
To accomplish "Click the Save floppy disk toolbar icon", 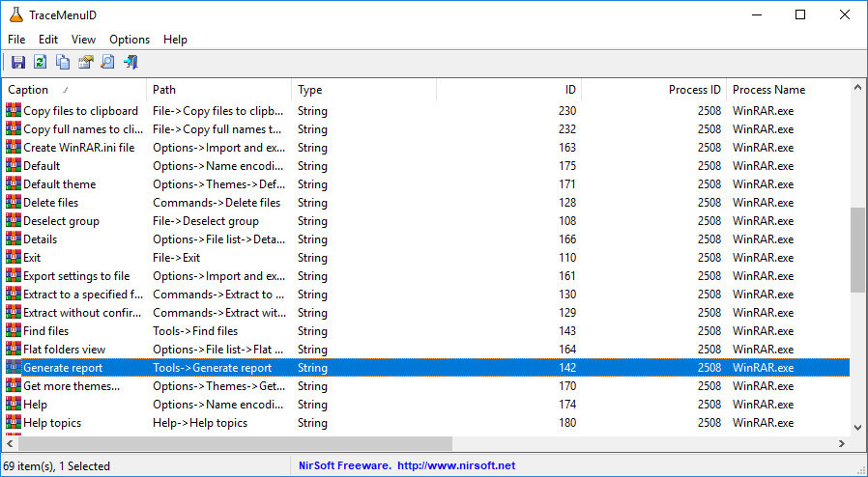I will pyautogui.click(x=18, y=62).
